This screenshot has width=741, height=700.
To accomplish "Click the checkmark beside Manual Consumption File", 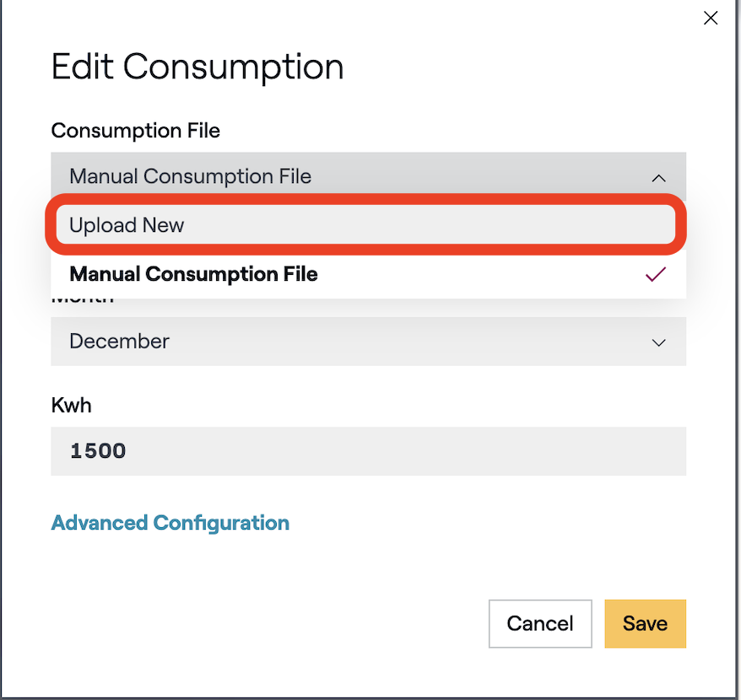I will pyautogui.click(x=656, y=274).
